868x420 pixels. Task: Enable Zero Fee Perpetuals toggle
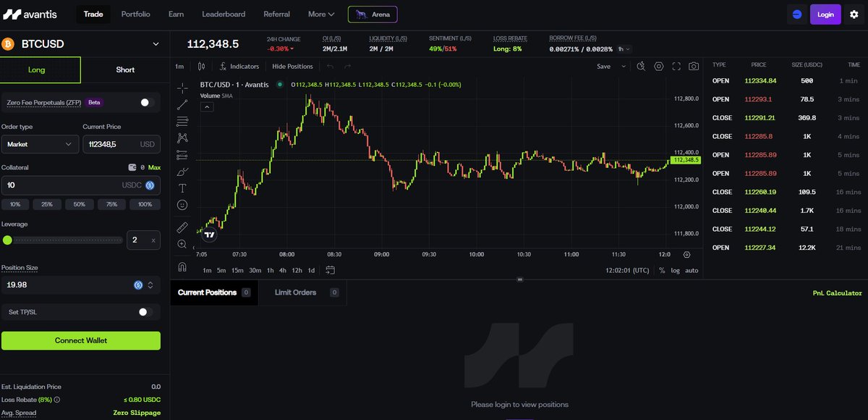pyautogui.click(x=147, y=103)
